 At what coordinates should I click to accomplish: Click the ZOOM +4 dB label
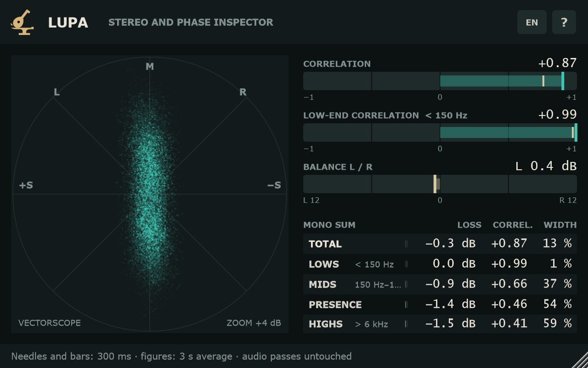click(254, 323)
